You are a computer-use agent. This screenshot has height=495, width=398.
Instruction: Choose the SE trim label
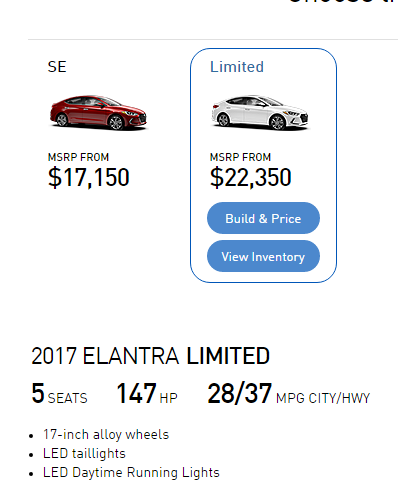tap(57, 67)
